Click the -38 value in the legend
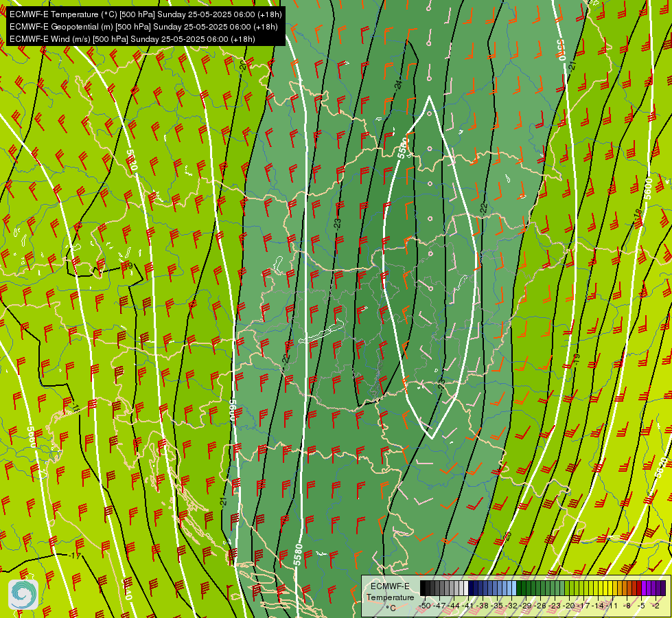This screenshot has width=672, height=618. [x=482, y=606]
